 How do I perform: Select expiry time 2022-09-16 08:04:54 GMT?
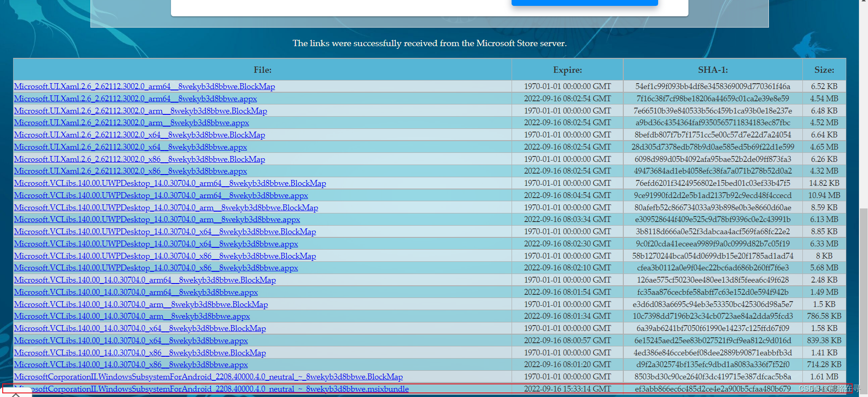click(x=568, y=195)
